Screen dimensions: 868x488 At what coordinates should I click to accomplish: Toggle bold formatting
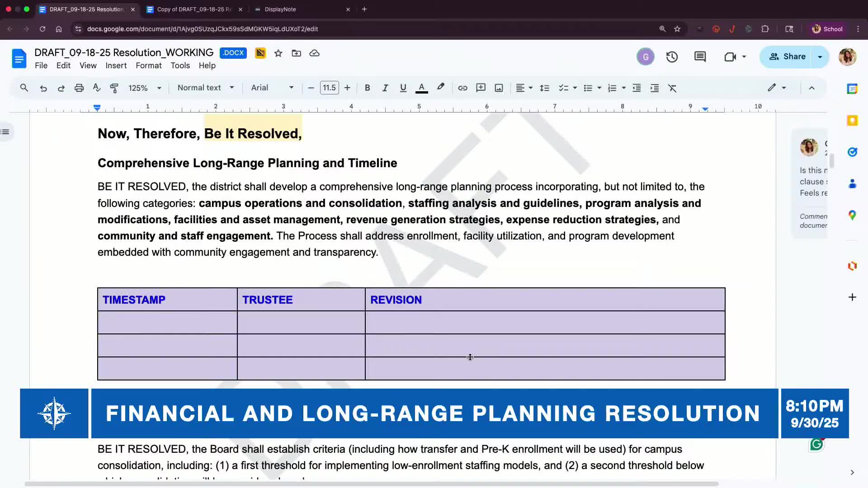[x=367, y=88]
